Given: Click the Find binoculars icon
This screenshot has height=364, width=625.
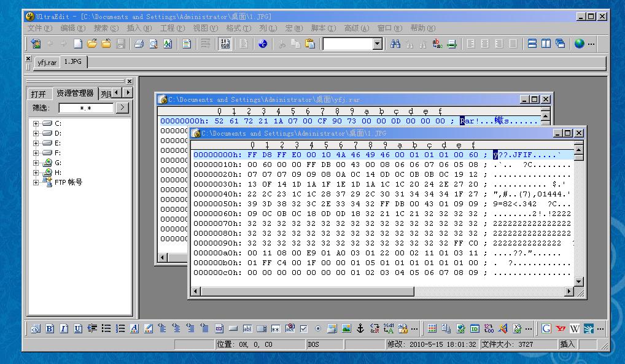Looking at the screenshot, I should coord(395,44).
